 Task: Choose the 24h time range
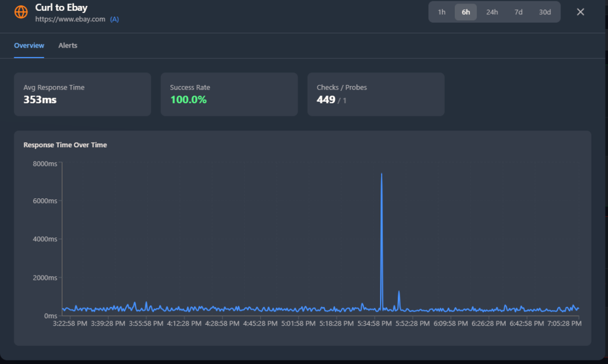492,12
